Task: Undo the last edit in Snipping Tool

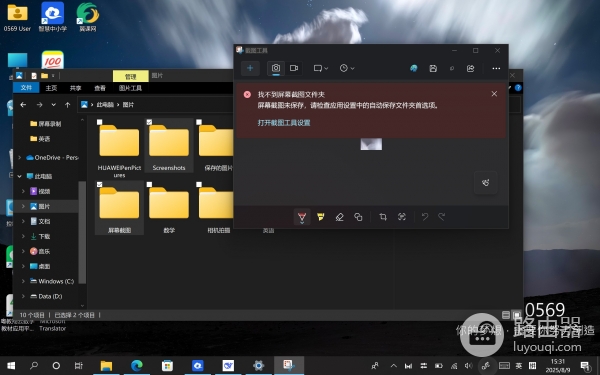Action: point(425,217)
